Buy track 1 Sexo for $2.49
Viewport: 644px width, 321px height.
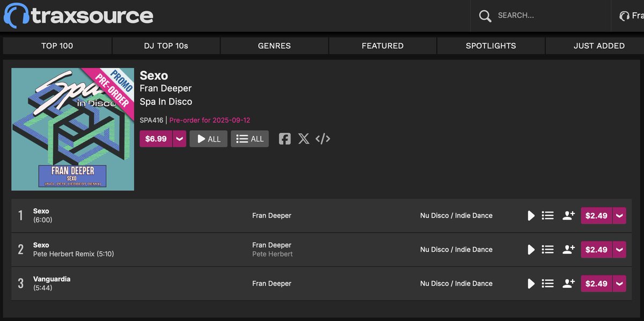coord(596,216)
